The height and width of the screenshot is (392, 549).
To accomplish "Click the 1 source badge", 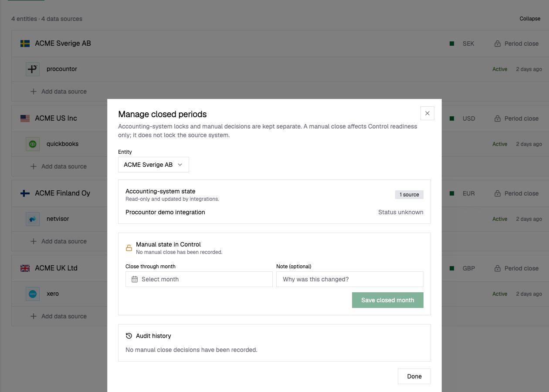I will (409, 195).
